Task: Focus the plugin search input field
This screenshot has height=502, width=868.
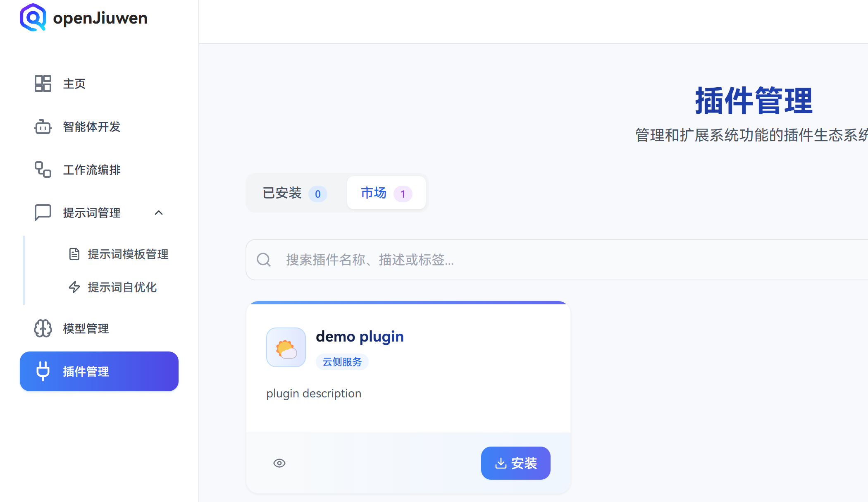Action: (537, 260)
